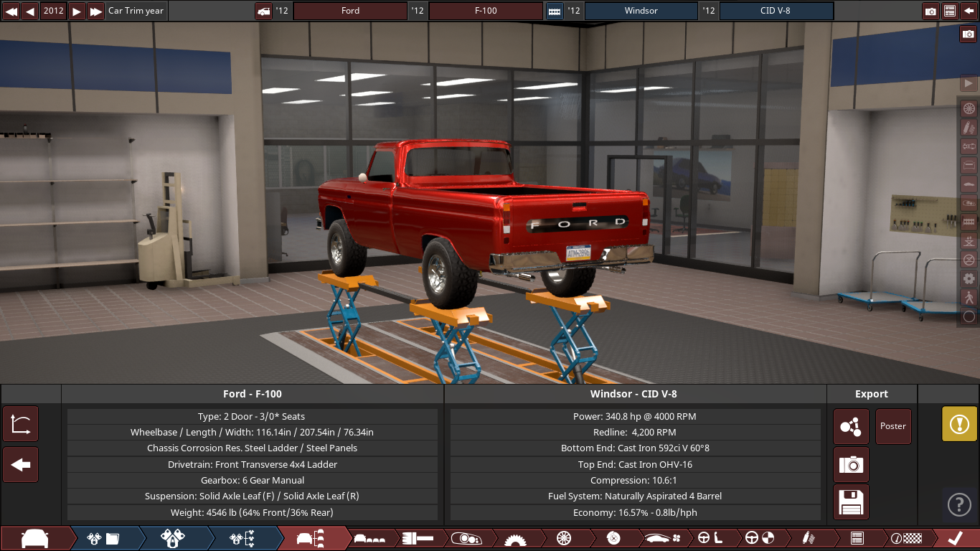
Task: Open the interior seat tab
Action: 710,539
